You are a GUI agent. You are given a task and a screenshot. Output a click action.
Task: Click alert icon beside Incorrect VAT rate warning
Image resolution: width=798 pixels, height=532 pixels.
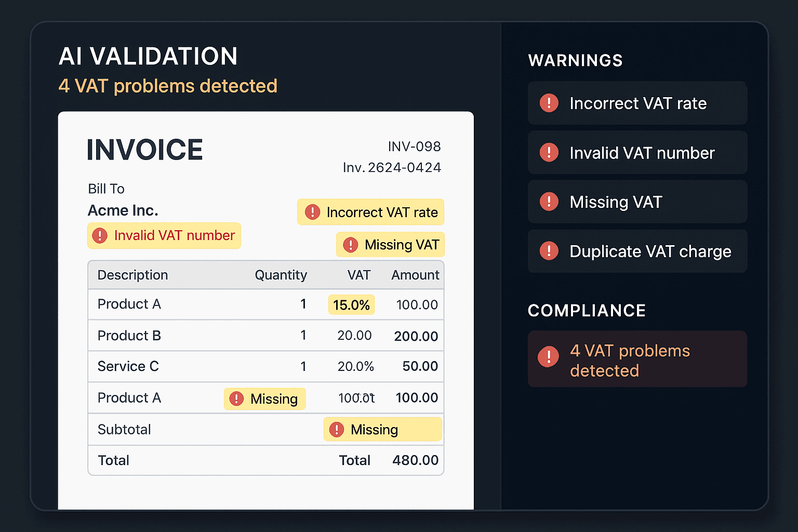549,103
